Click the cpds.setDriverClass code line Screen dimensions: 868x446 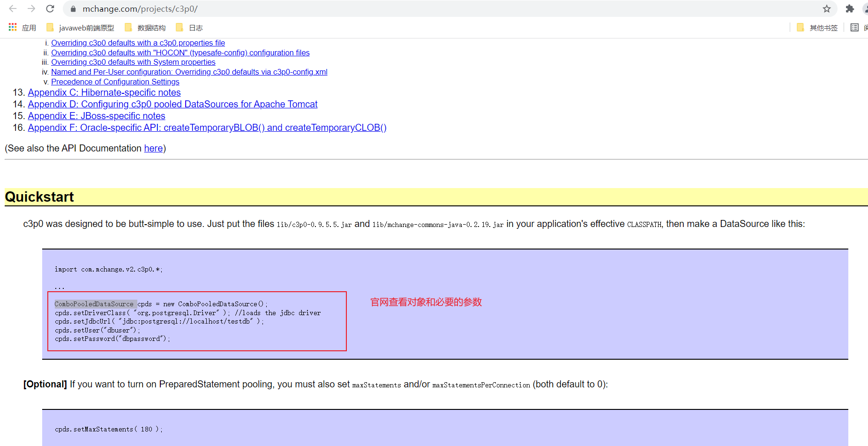[188, 313]
